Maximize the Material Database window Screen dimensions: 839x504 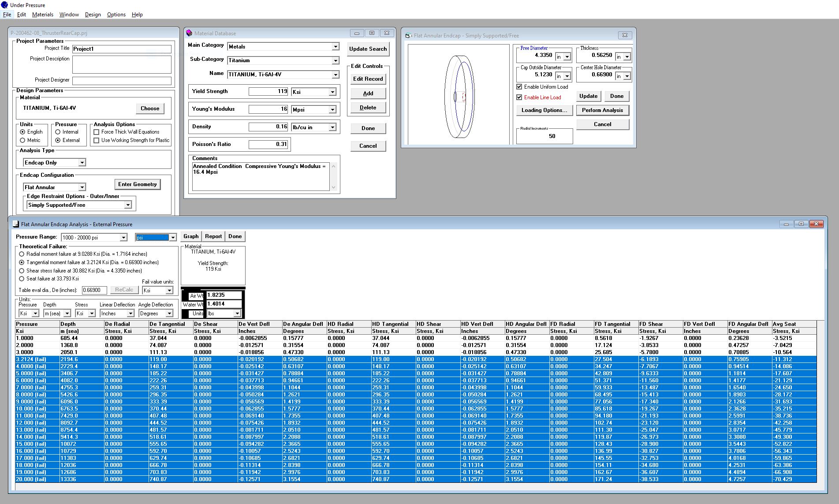coord(372,33)
